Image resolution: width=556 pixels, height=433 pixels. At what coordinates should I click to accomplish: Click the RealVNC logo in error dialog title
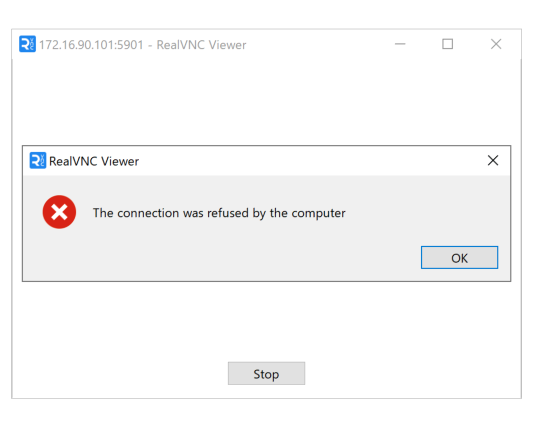point(38,161)
